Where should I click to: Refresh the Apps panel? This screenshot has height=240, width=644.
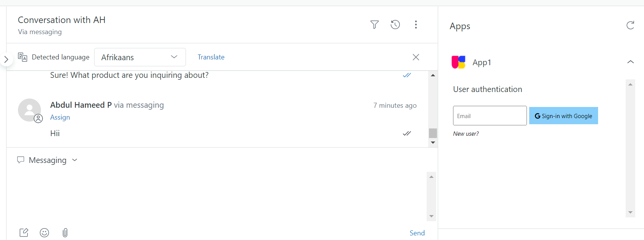coord(630,25)
